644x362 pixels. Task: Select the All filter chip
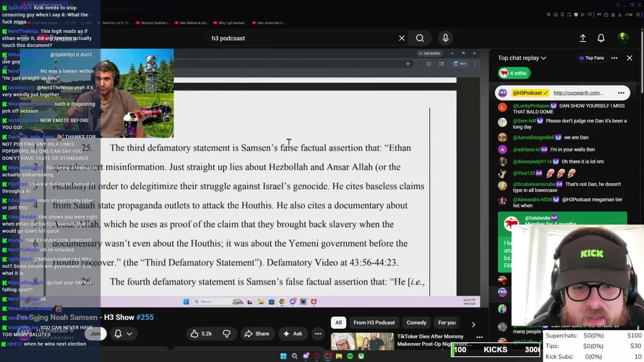pos(339,323)
